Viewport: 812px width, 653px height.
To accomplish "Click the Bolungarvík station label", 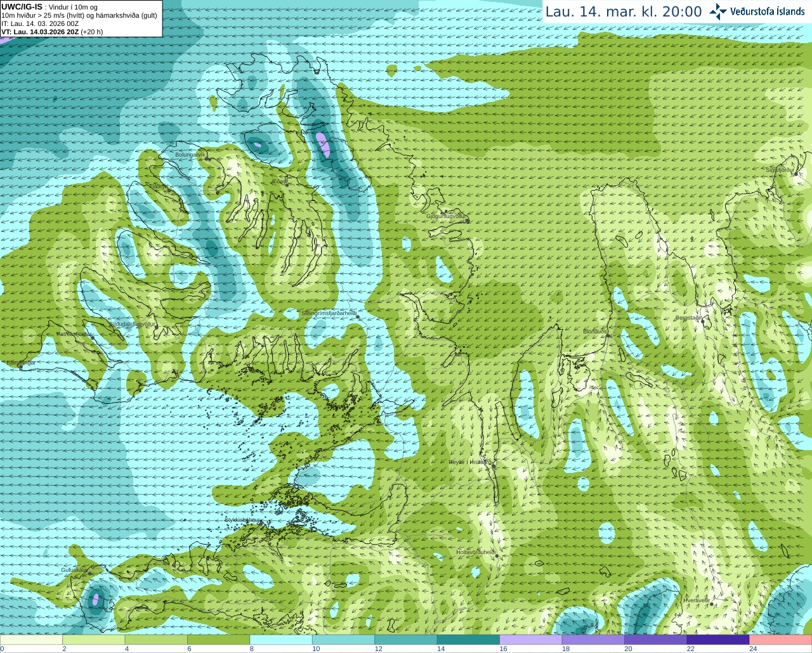I will tap(190, 154).
